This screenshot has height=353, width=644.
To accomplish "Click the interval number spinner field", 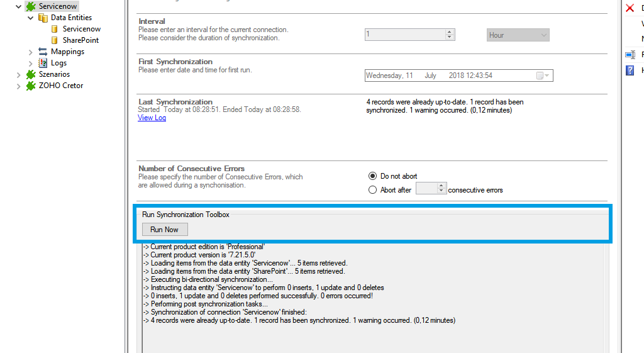I will coord(405,35).
